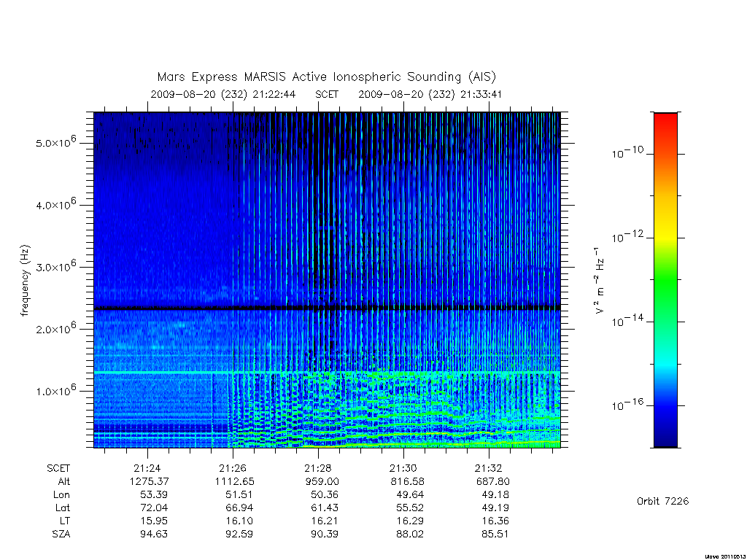Viewport: 747px width, 560px height.
Task: Click the 21:30 SCET time label
Action: coord(403,468)
